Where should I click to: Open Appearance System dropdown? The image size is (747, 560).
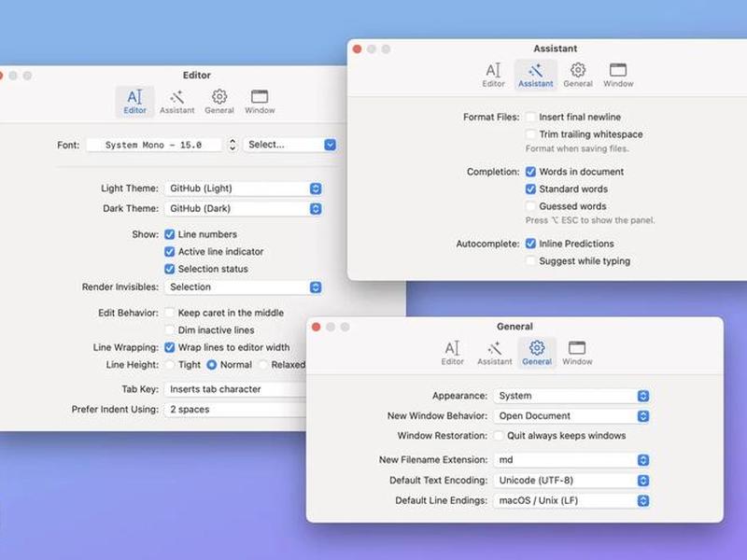coord(571,396)
